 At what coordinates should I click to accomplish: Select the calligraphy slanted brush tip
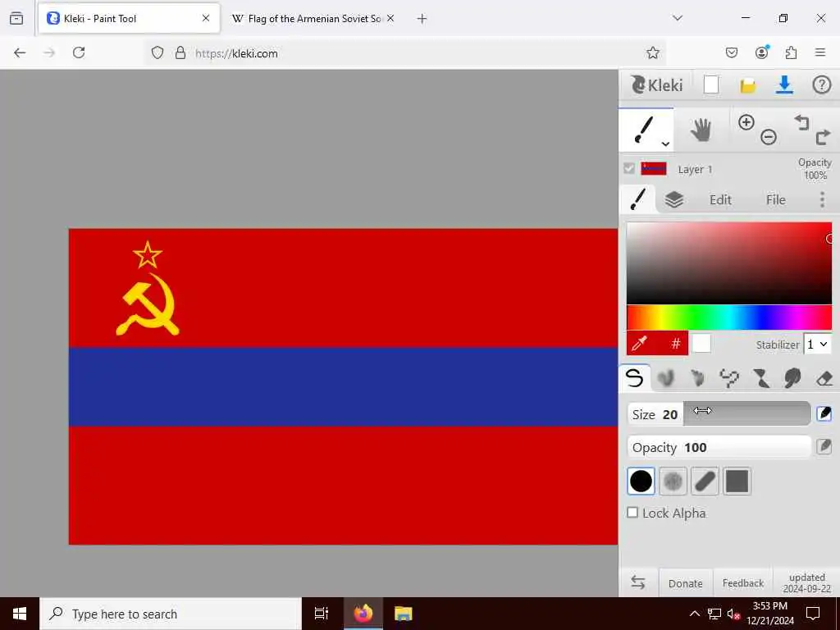705,481
